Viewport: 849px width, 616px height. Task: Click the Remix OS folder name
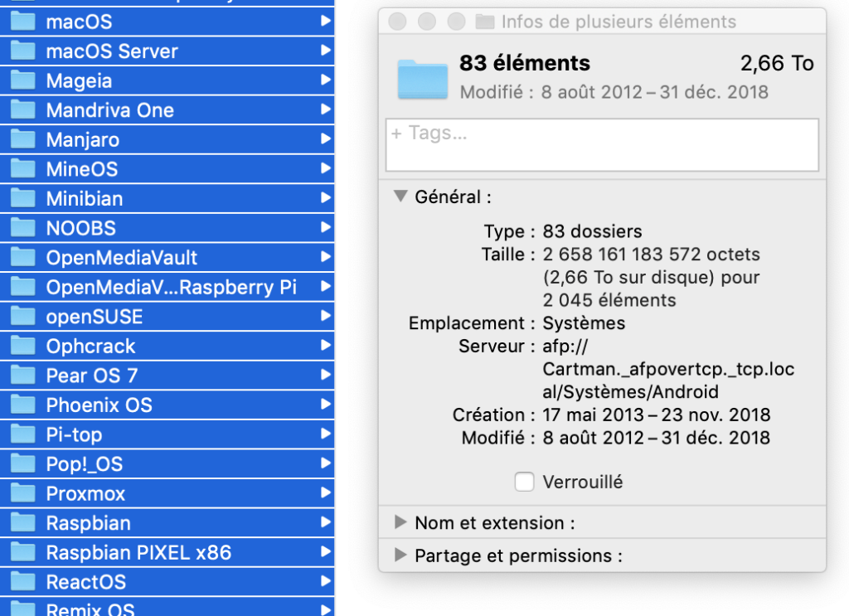click(x=90, y=609)
